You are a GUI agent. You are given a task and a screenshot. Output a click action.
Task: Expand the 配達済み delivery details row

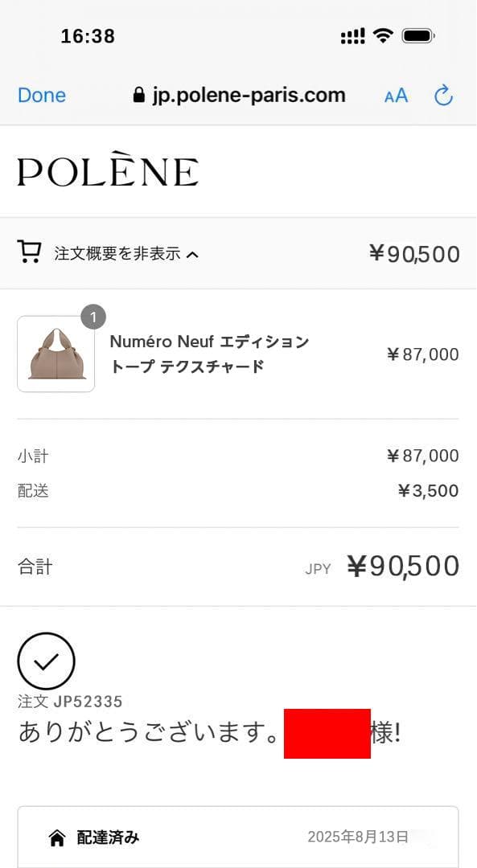[x=238, y=837]
